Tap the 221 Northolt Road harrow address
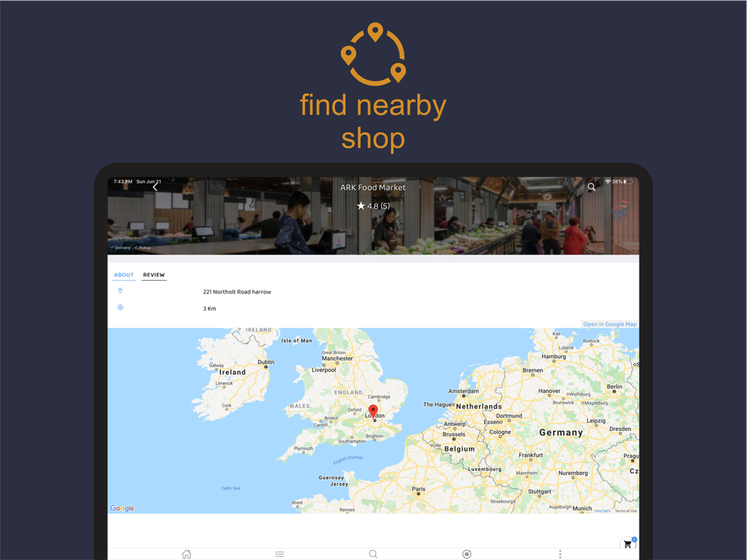Image resolution: width=747 pixels, height=560 pixels. pyautogui.click(x=238, y=292)
